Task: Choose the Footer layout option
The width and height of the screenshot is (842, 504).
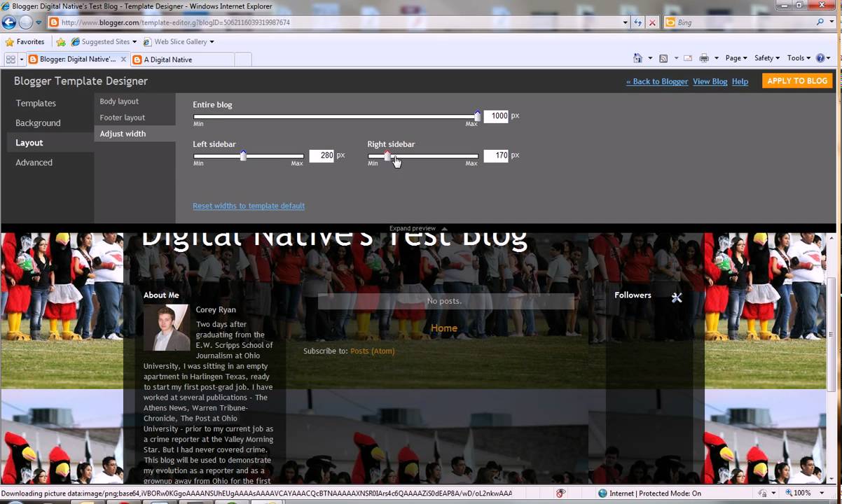Action: pyautogui.click(x=122, y=118)
